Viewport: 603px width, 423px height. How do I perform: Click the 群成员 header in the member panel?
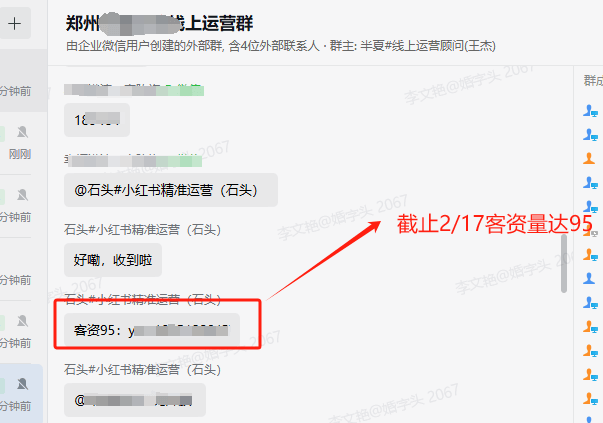593,81
